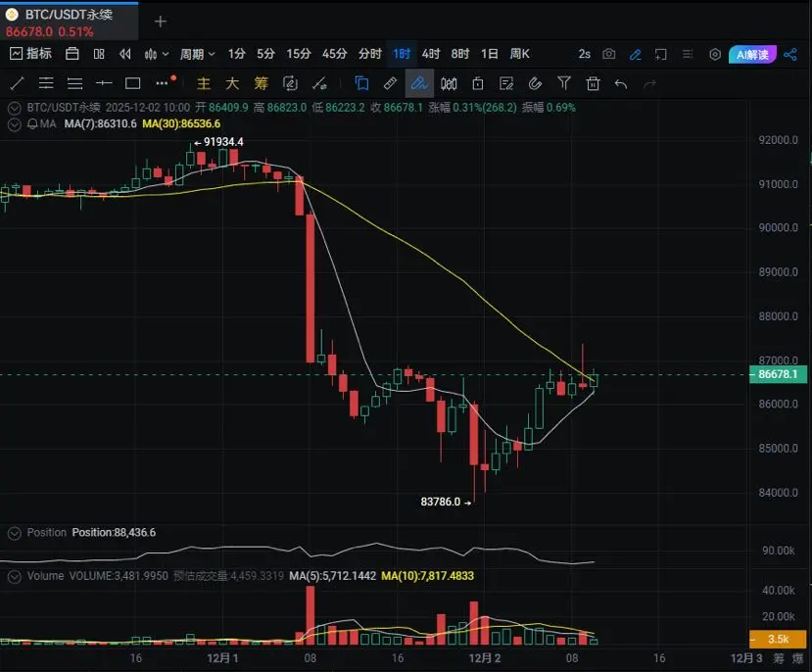Open the list settings icon in top toolbar
Viewport: 812px width, 672px height.
(x=688, y=54)
